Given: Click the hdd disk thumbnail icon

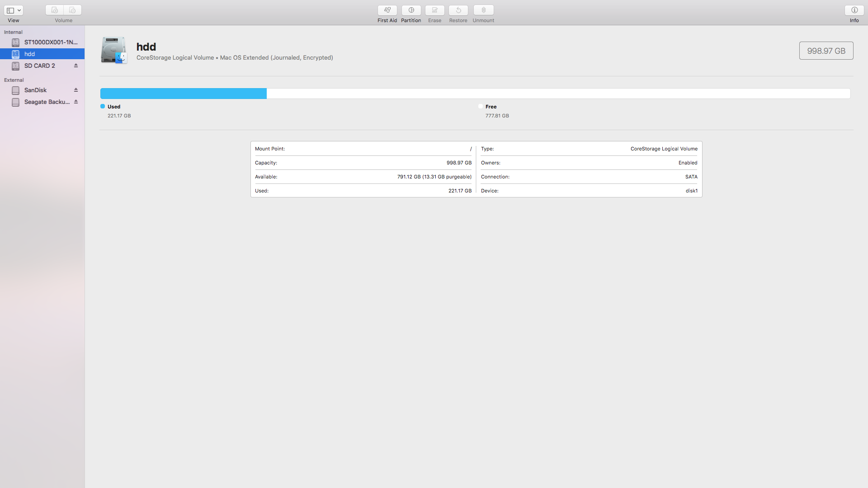Looking at the screenshot, I should 113,50.
